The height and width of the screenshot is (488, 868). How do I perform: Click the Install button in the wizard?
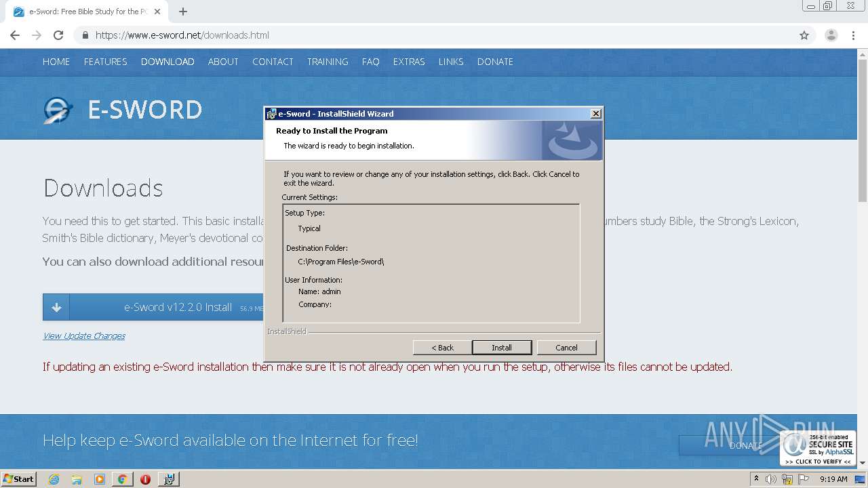coord(502,348)
